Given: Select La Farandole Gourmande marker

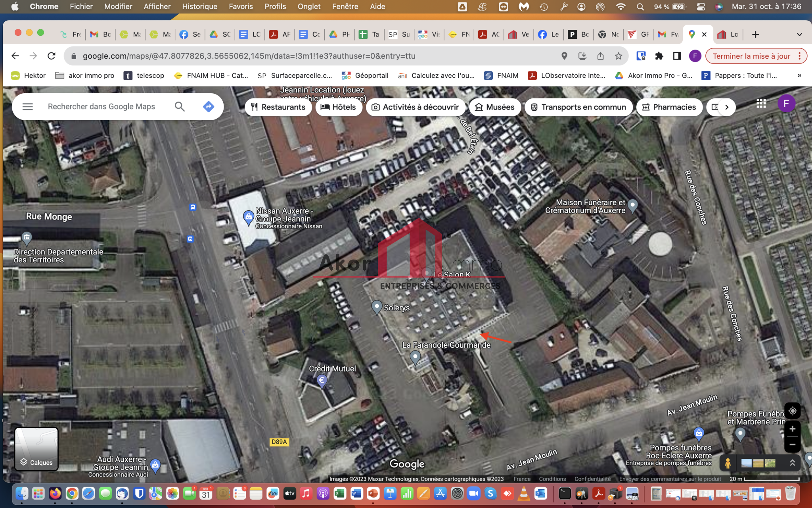Looking at the screenshot, I should [415, 357].
